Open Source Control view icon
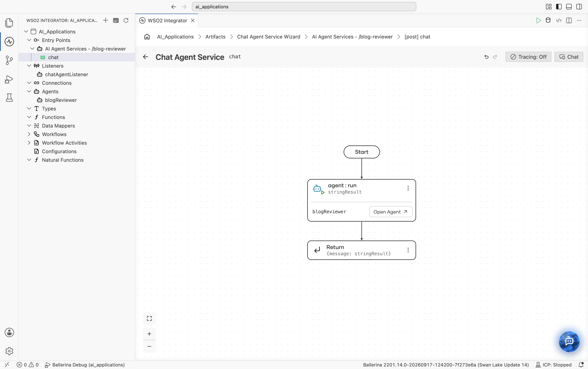Screen dimensions: 588x369 [x=9, y=60]
